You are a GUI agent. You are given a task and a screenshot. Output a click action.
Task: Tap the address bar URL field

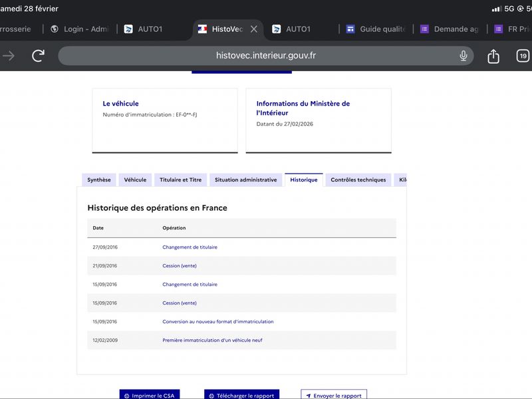(x=266, y=56)
